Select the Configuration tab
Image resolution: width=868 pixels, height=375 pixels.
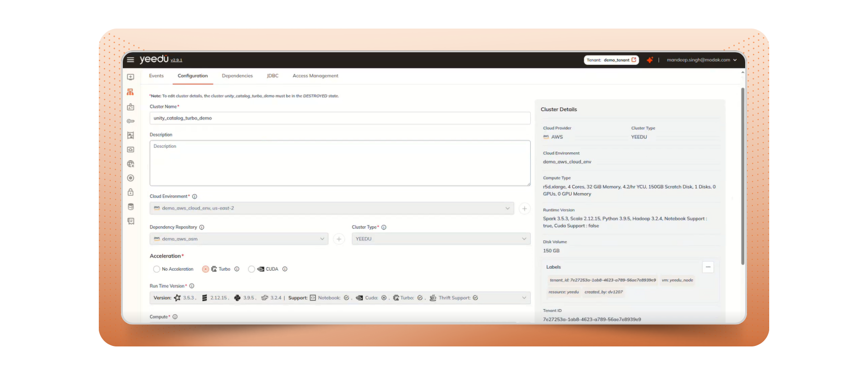click(x=193, y=76)
